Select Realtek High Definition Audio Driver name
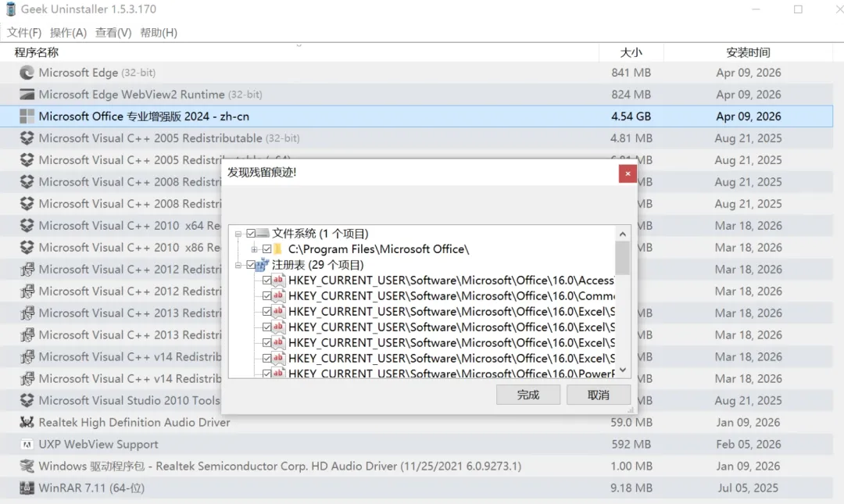 134,423
